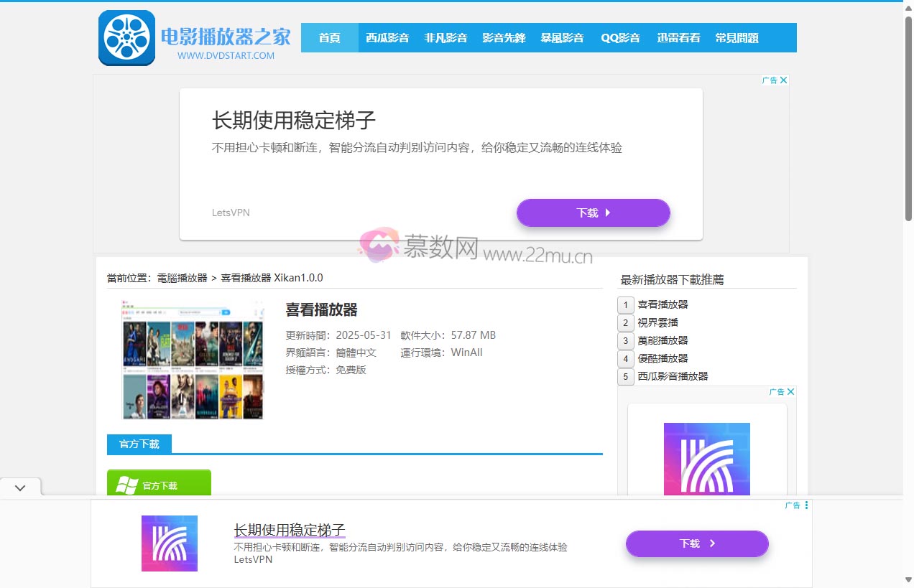Screen dimensions: 914x588
Task: Click the green 官方下载 download button
Action: (159, 485)
